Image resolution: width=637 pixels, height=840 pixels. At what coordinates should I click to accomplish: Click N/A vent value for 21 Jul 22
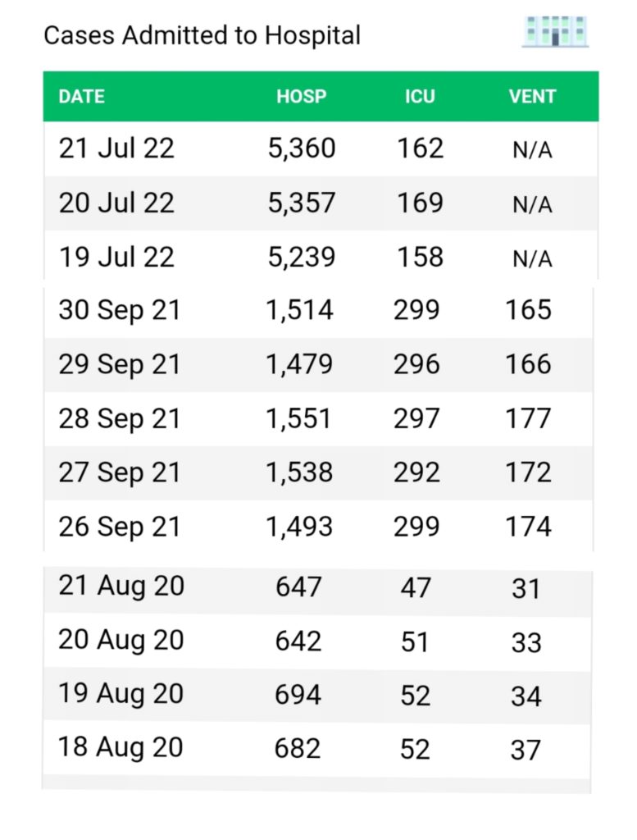point(532,151)
